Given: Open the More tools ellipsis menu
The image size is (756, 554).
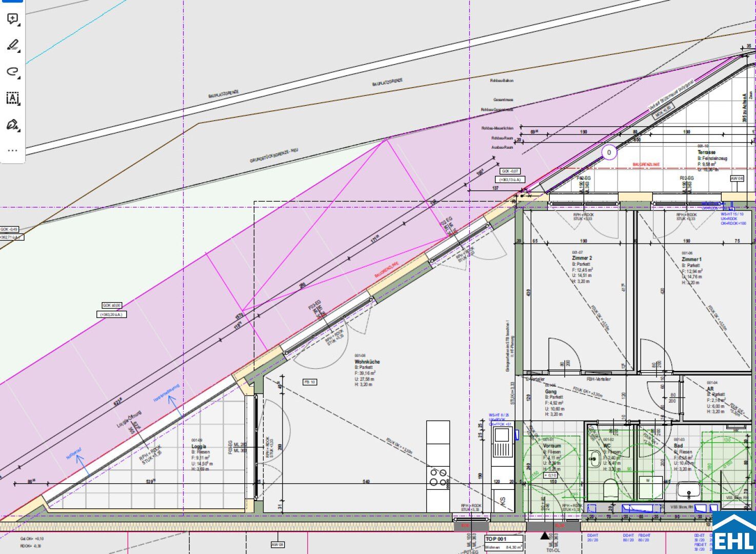Looking at the screenshot, I should coord(12,151).
